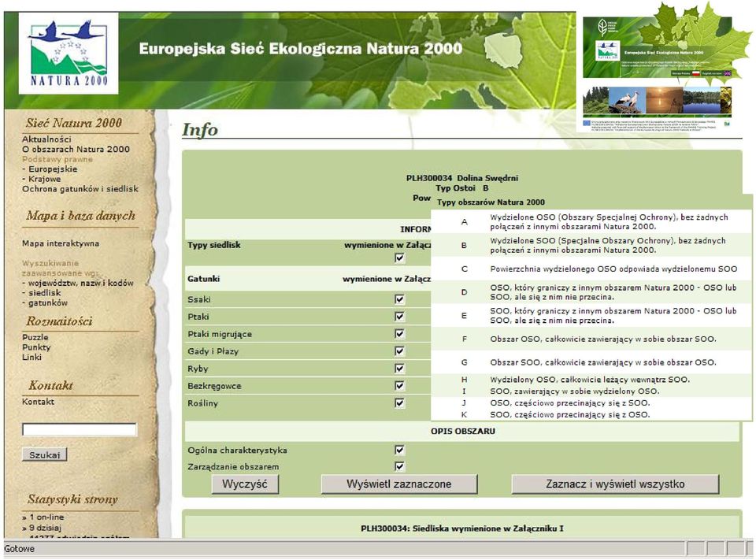
Task: Toggle the Ptaki migrujące checkbox
Action: [x=399, y=334]
